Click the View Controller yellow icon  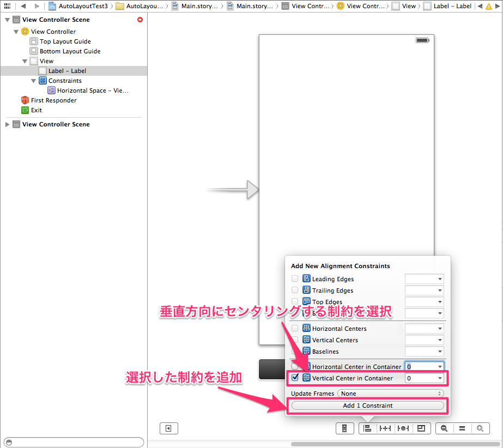pos(25,32)
